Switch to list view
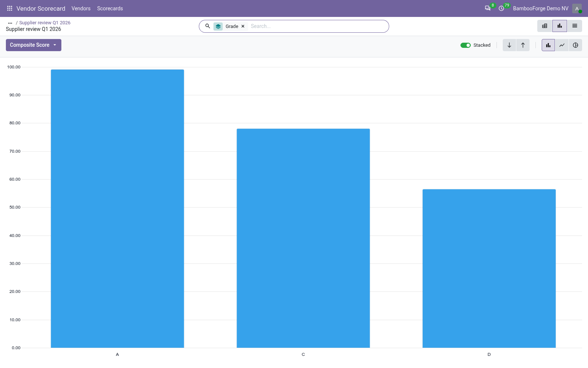Image resolution: width=588 pixels, height=368 pixels. [x=575, y=26]
